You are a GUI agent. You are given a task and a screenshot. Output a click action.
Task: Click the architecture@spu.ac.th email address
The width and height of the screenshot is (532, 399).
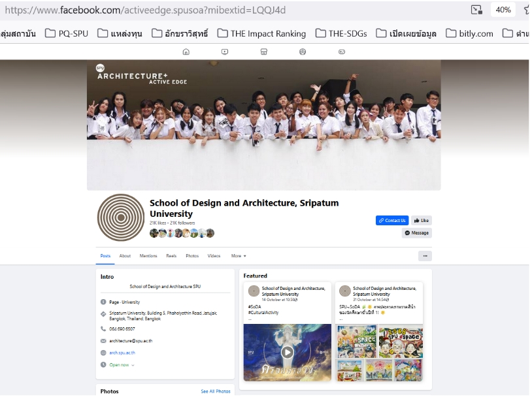point(131,341)
